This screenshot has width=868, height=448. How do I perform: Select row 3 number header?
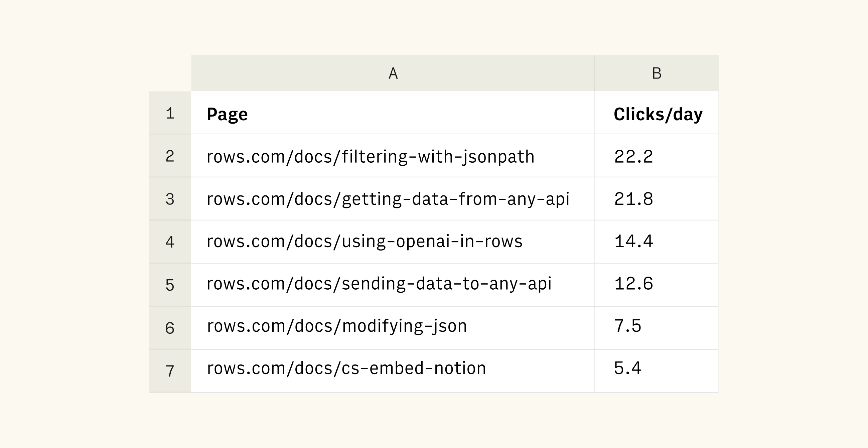click(x=170, y=199)
